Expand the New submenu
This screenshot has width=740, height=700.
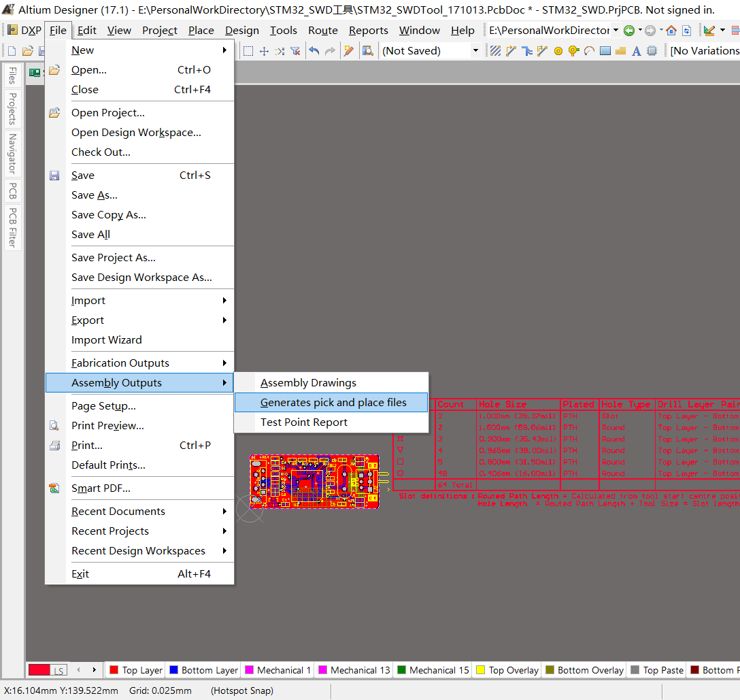coord(139,50)
